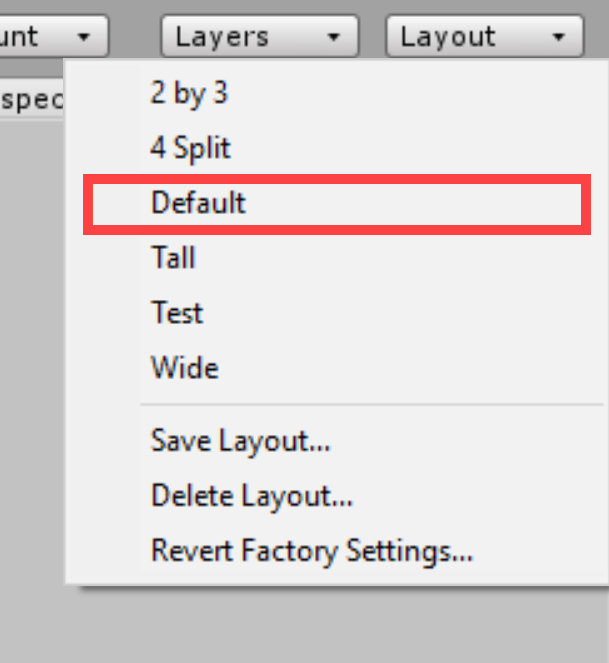The width and height of the screenshot is (609, 663).
Task: Open the Layers dropdown
Action: [258, 37]
